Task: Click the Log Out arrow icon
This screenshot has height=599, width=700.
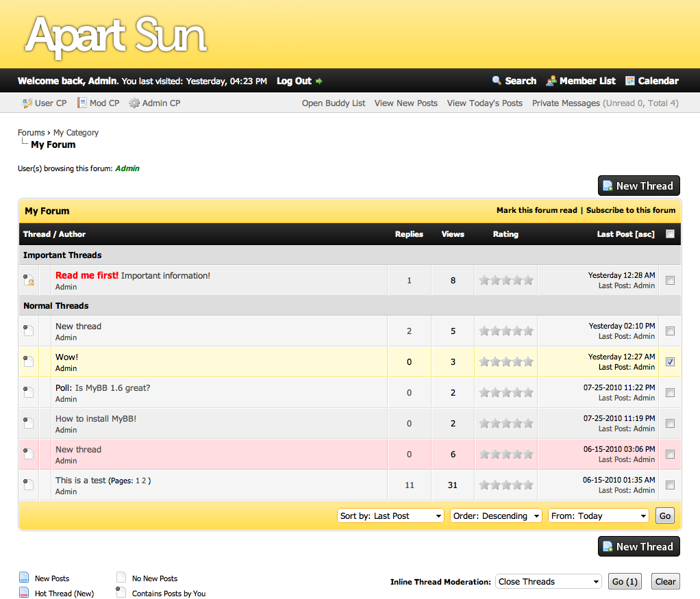Action: pyautogui.click(x=319, y=81)
